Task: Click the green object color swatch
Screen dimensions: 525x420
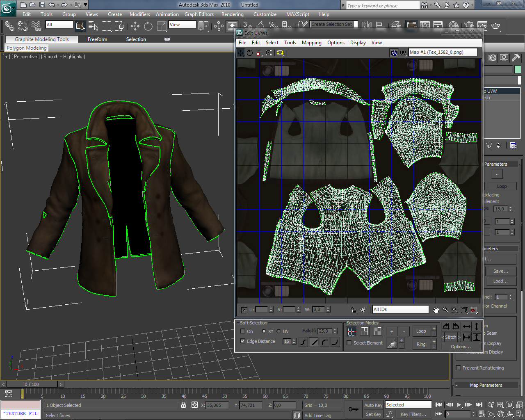Action: (x=518, y=70)
